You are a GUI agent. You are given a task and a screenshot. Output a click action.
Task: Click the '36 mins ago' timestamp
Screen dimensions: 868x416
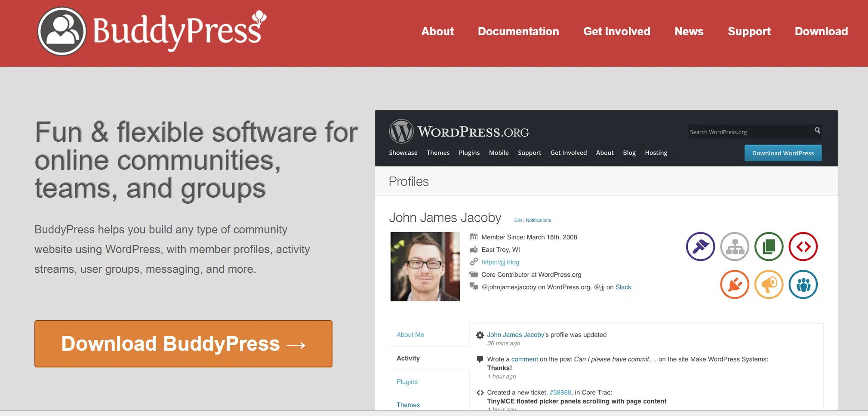503,343
